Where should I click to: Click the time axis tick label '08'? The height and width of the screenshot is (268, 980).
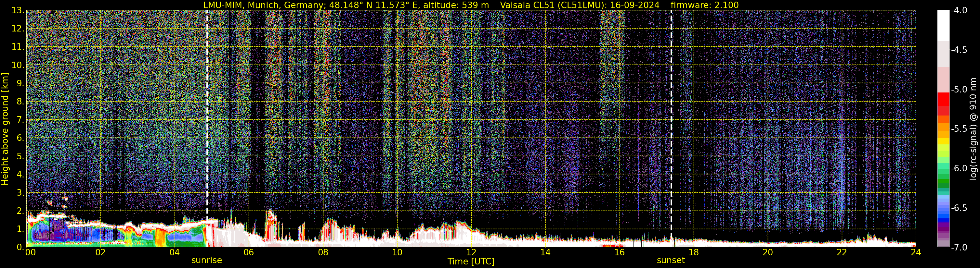pos(323,253)
